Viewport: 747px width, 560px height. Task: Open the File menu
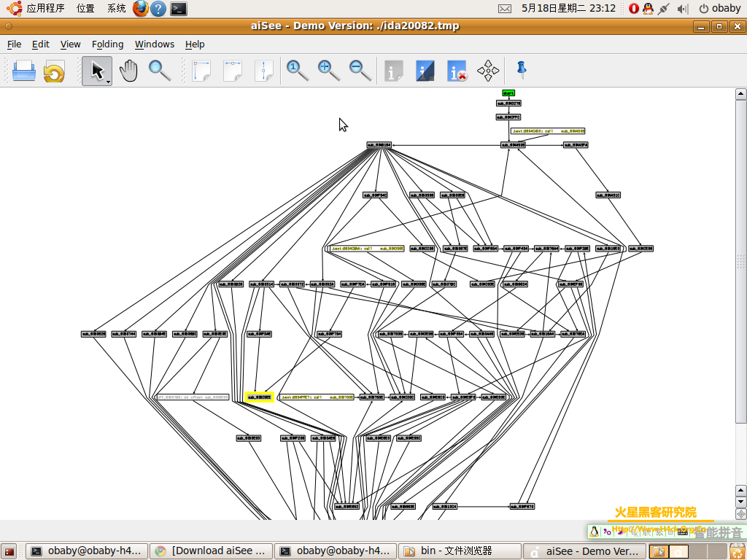click(14, 44)
